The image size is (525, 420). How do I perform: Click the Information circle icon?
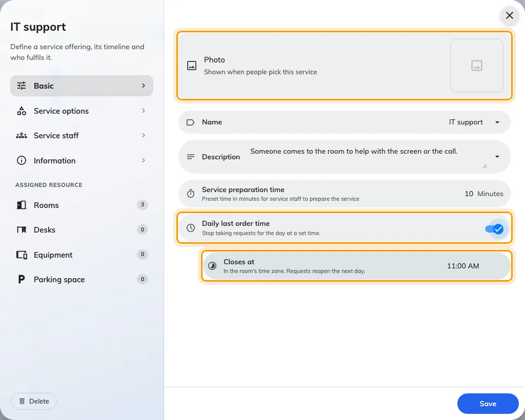tap(22, 160)
